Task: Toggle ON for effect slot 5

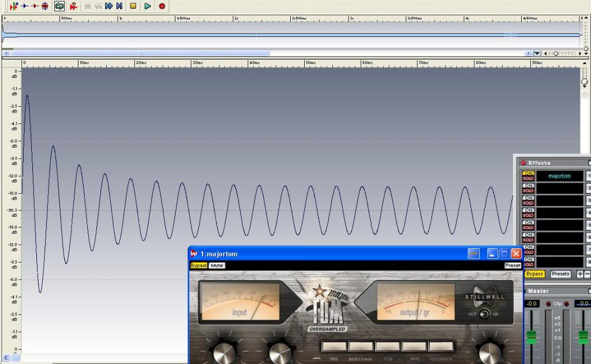Action: point(528,223)
